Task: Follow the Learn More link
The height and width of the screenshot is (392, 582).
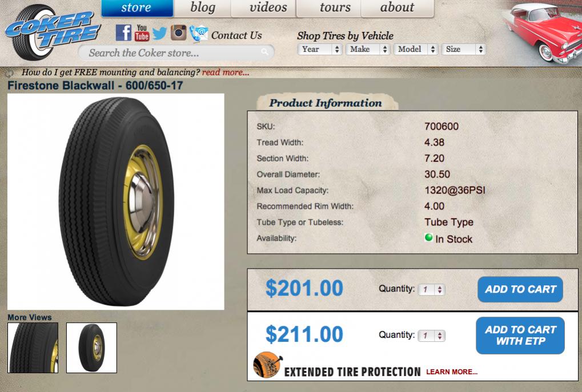Action: pyautogui.click(x=452, y=372)
